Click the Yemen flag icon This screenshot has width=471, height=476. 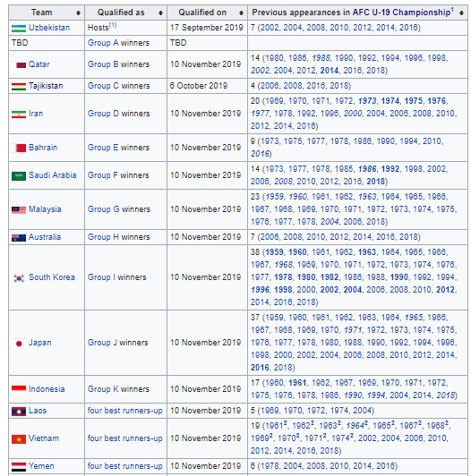coord(19,466)
